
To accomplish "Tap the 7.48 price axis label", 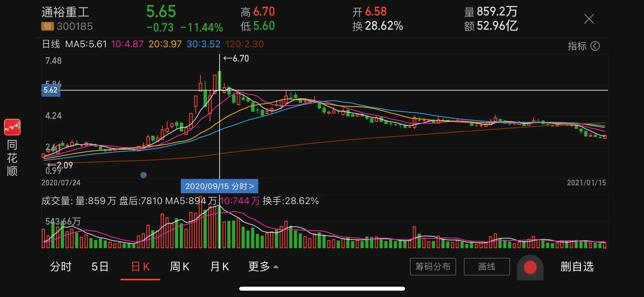I will click(53, 61).
